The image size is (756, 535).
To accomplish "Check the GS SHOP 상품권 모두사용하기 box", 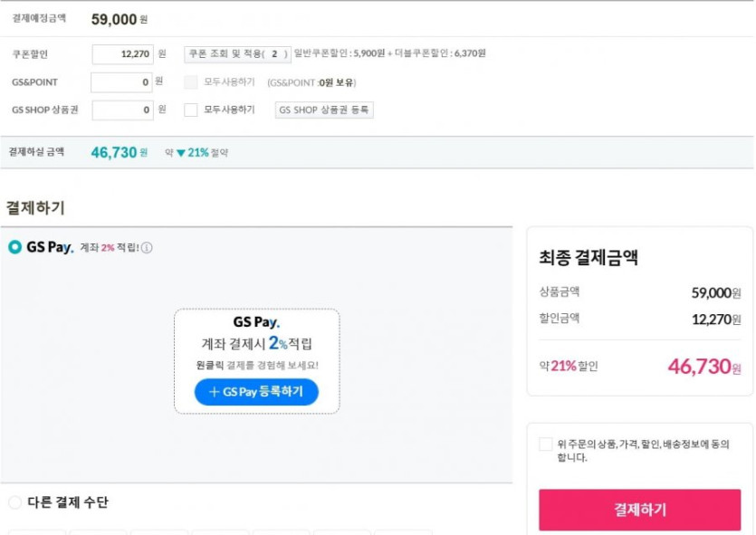I will click(x=191, y=110).
